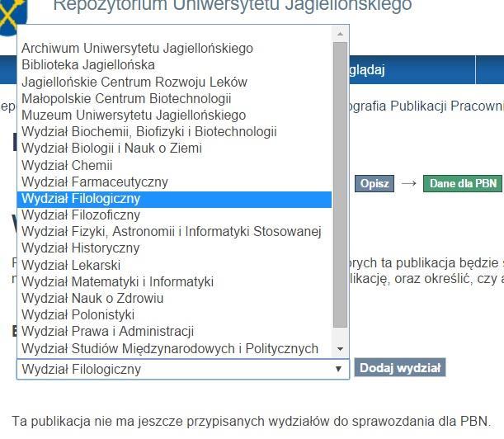Choose Wydział Filozoficzny
504x439 pixels.
(174, 215)
